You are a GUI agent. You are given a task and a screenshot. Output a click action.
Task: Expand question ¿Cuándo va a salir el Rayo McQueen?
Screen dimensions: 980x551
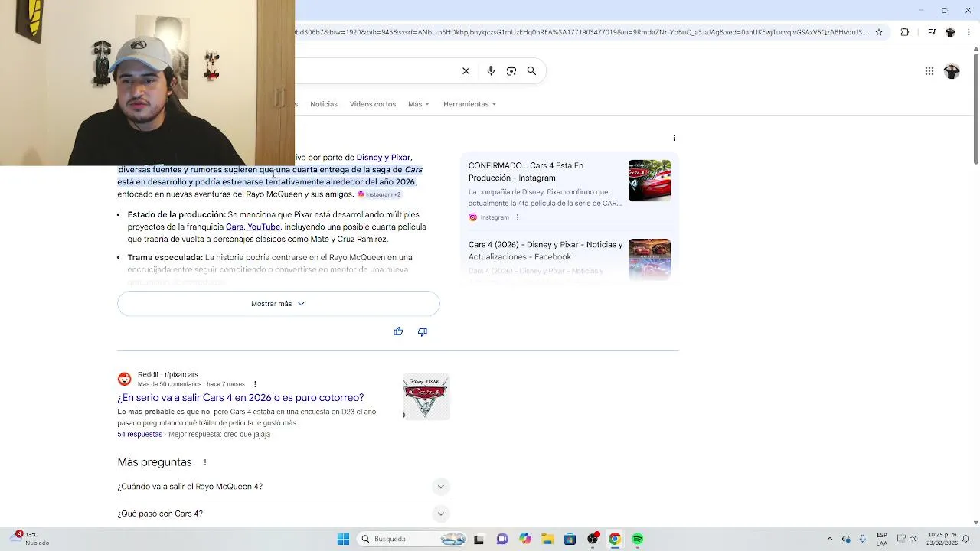click(x=282, y=487)
